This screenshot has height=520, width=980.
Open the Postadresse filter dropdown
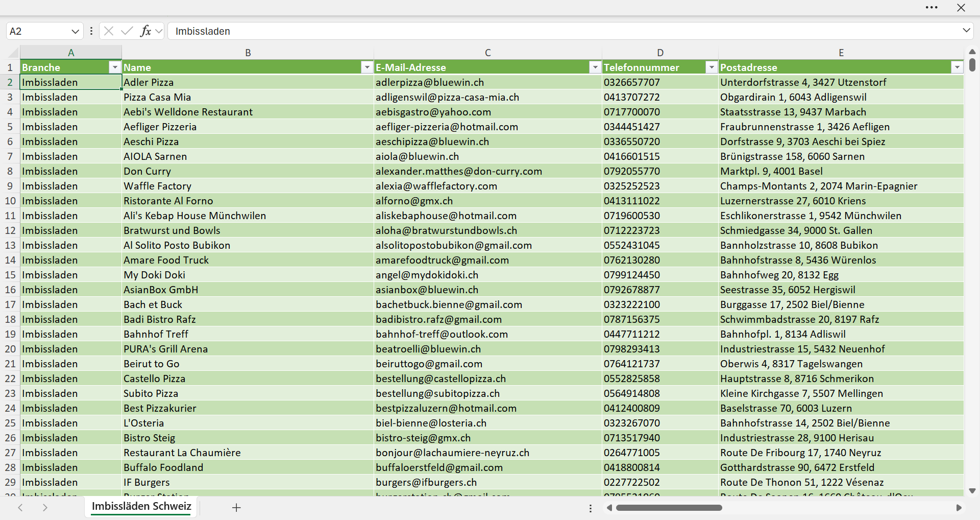pyautogui.click(x=957, y=67)
